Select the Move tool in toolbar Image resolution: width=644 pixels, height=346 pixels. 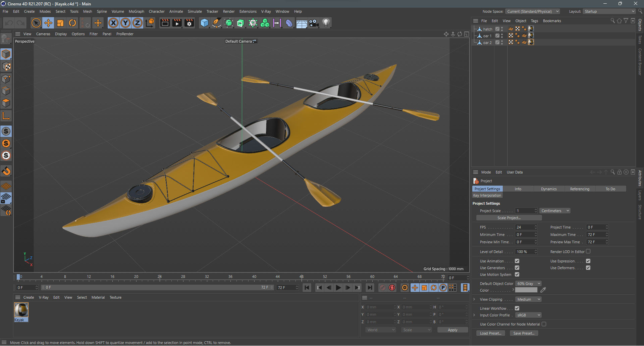48,23
